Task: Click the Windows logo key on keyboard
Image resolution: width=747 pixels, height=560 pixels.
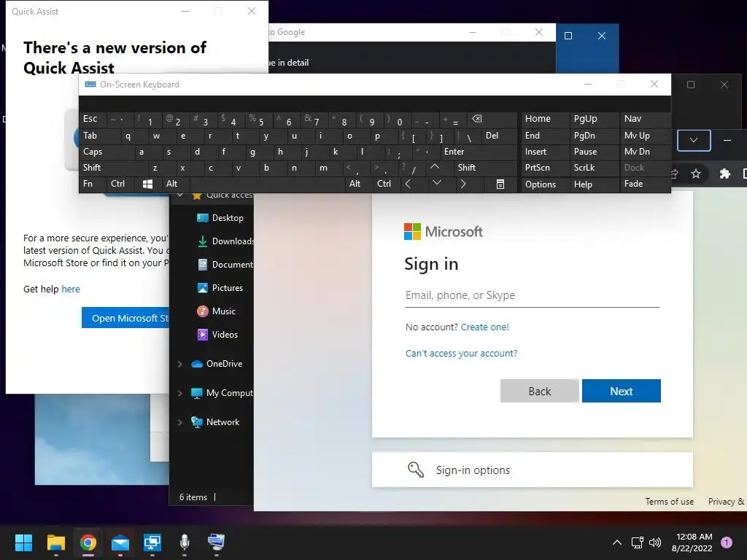Action: pyautogui.click(x=147, y=184)
